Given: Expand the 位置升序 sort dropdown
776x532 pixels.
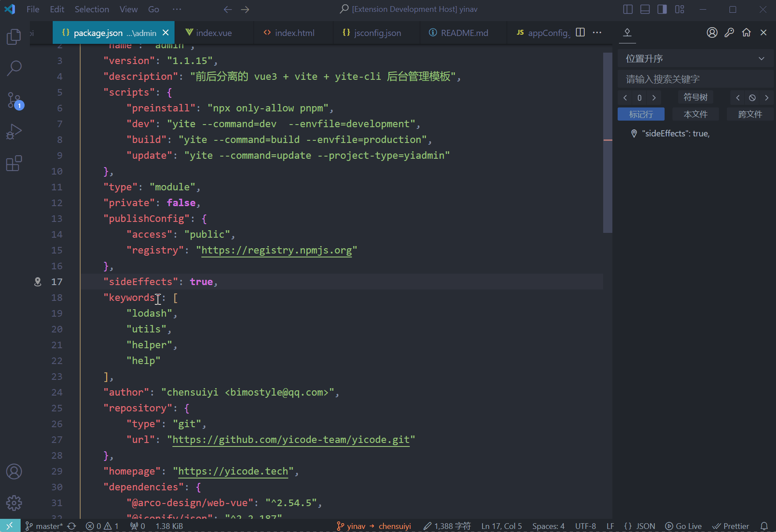Looking at the screenshot, I should [695, 59].
